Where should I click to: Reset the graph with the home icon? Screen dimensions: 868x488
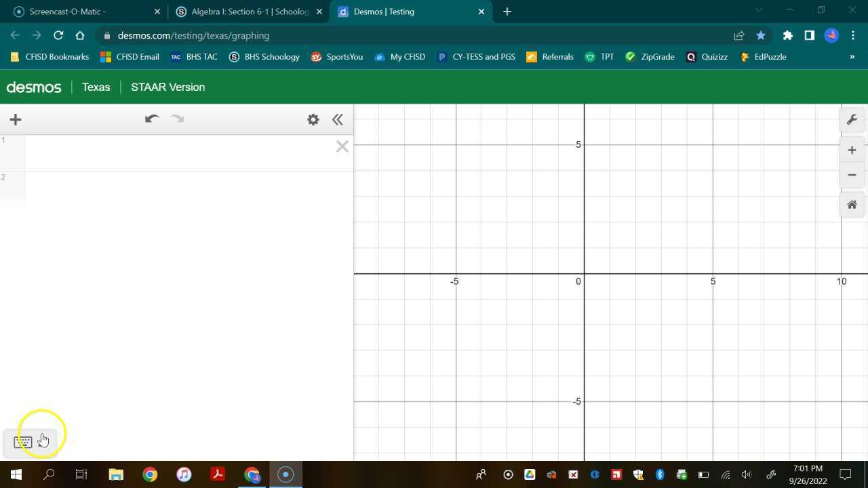pyautogui.click(x=852, y=204)
